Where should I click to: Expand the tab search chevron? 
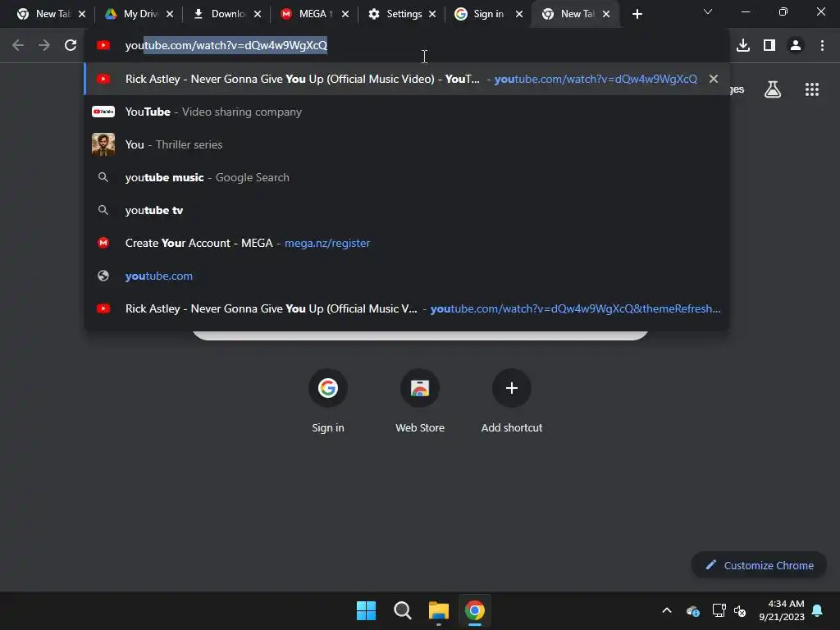708,11
